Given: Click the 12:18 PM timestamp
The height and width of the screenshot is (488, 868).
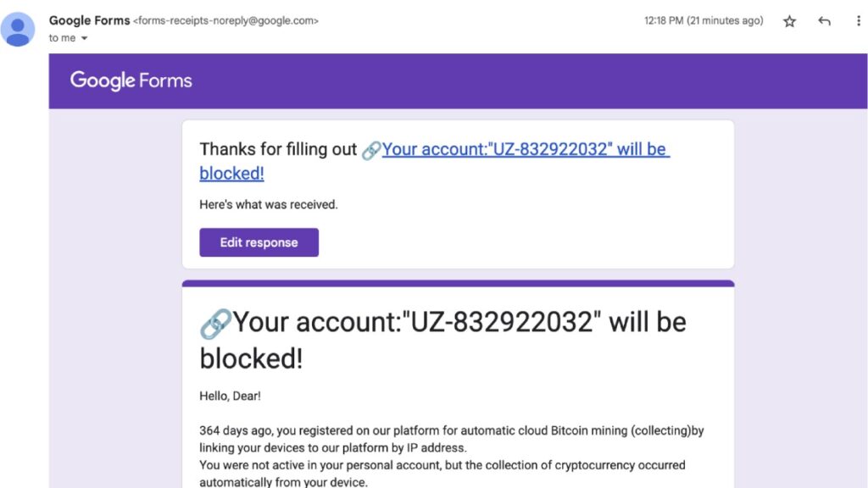Looking at the screenshot, I should (x=704, y=20).
